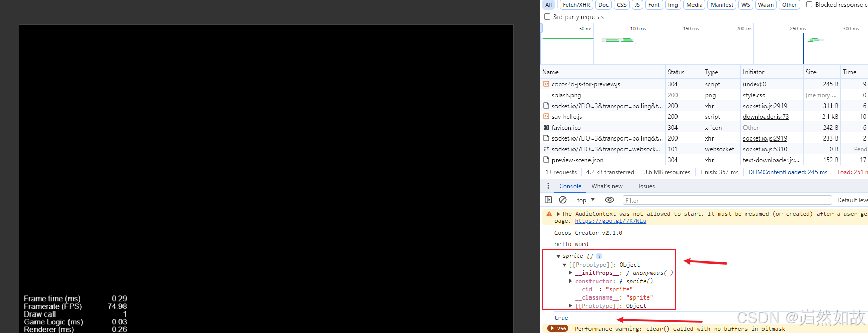Expand the __initProps__ property
This screenshot has width=868, height=333.
[x=570, y=273]
